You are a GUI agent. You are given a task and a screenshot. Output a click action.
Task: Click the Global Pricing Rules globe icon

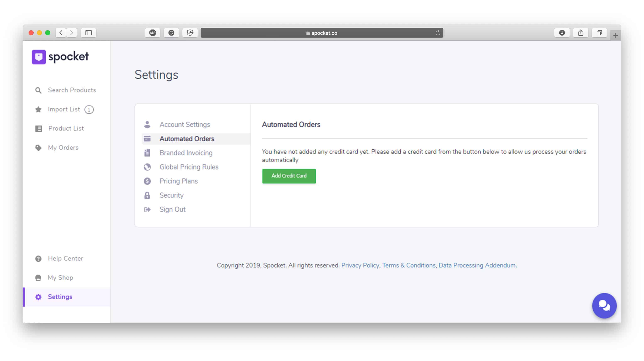(147, 167)
